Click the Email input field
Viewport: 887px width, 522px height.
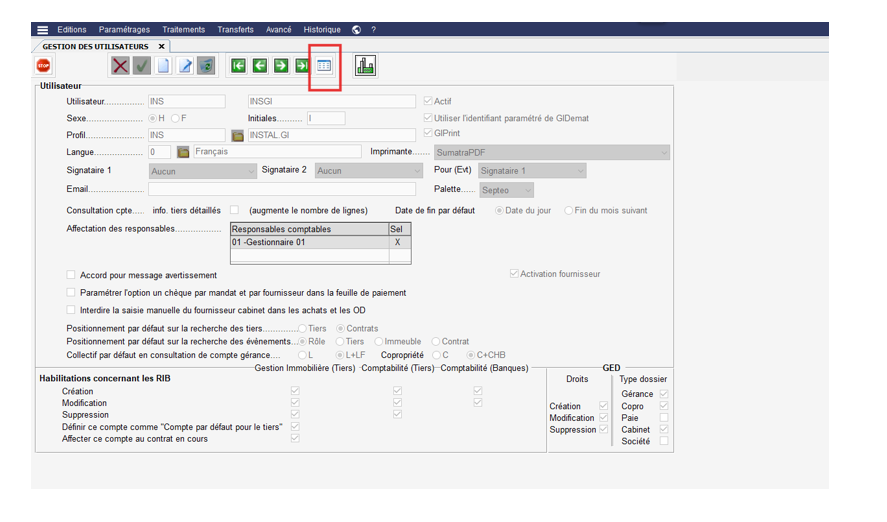tap(281, 189)
